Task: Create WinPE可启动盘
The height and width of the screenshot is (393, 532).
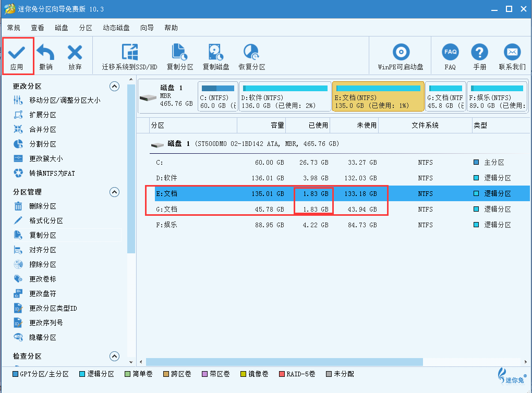Action: 401,57
